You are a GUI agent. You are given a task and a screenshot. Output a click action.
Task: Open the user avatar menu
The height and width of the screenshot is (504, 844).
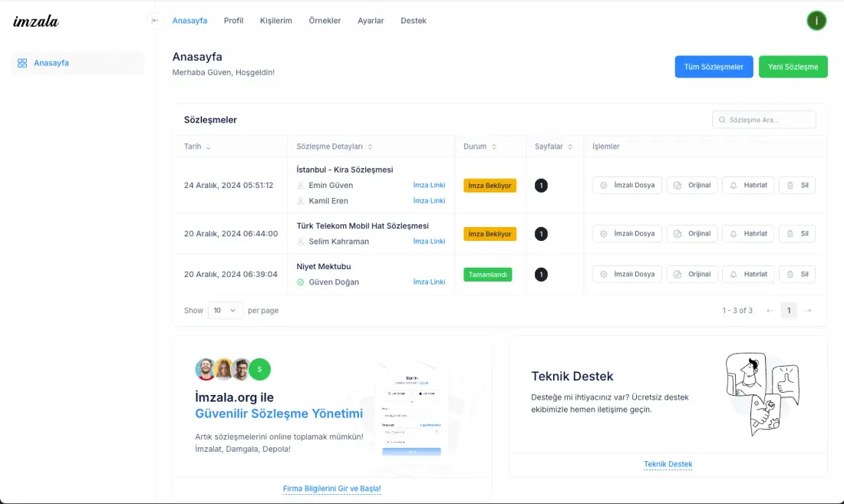pos(816,21)
